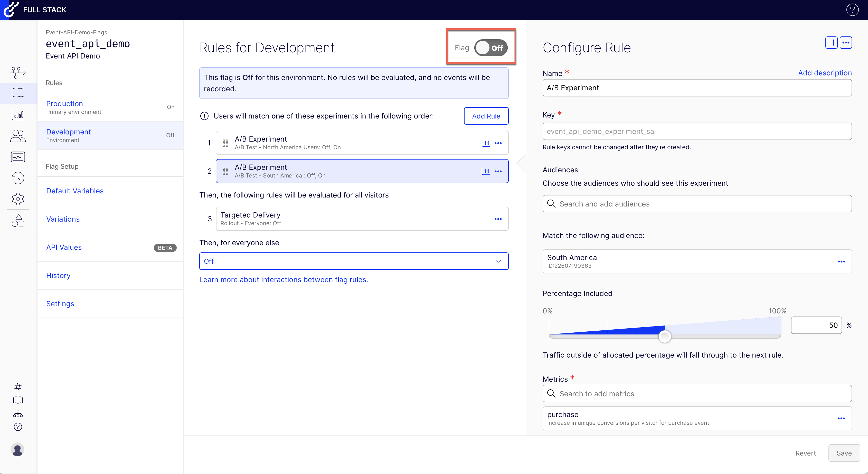Click results chart icon on South America experiment
The width and height of the screenshot is (868, 474).
click(486, 171)
